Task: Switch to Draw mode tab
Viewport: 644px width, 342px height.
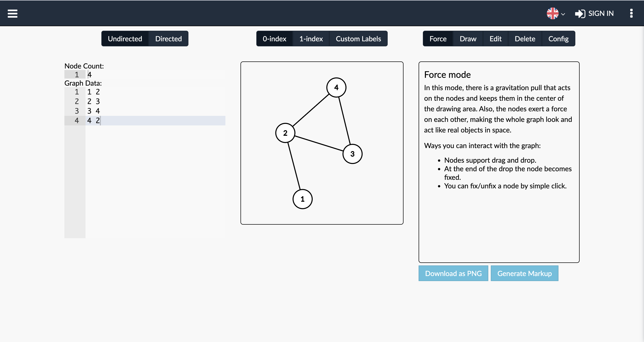Action: (x=468, y=39)
